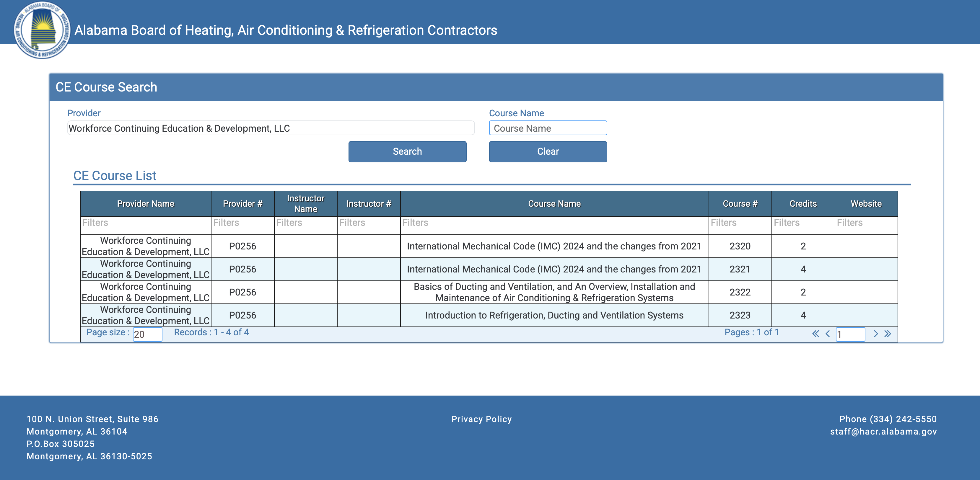This screenshot has height=480, width=980.
Task: Sort by Course # column header
Action: tap(740, 204)
